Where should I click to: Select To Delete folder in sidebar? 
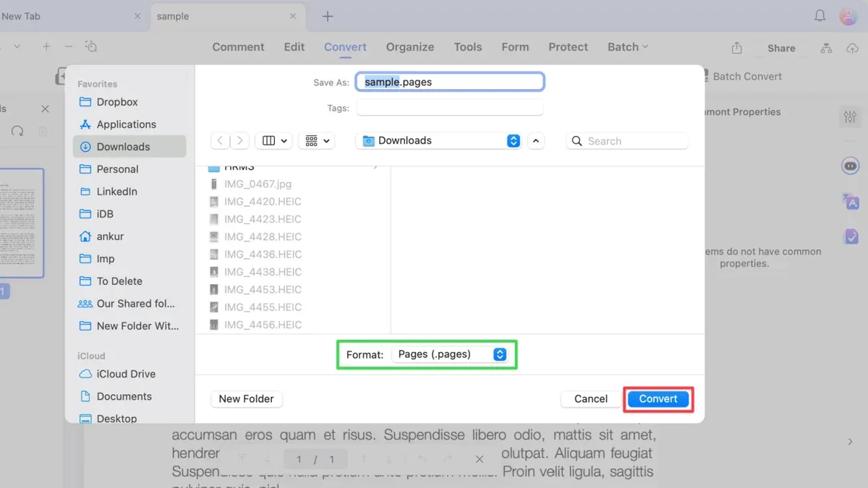[x=129, y=281]
